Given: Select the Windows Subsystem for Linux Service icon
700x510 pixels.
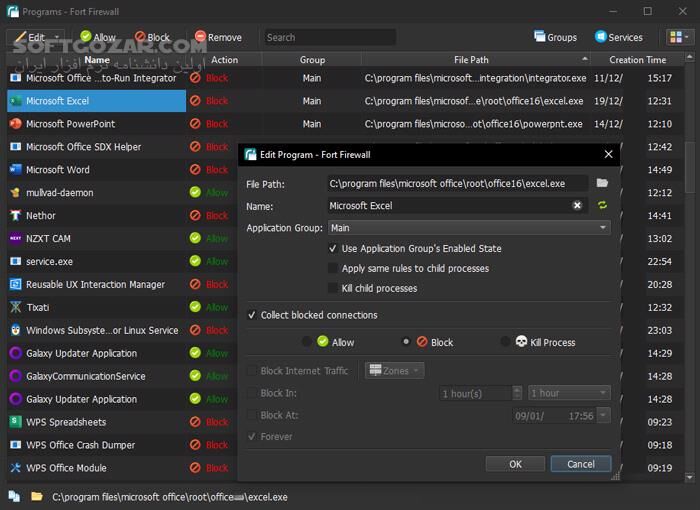Looking at the screenshot, I should pyautogui.click(x=16, y=330).
